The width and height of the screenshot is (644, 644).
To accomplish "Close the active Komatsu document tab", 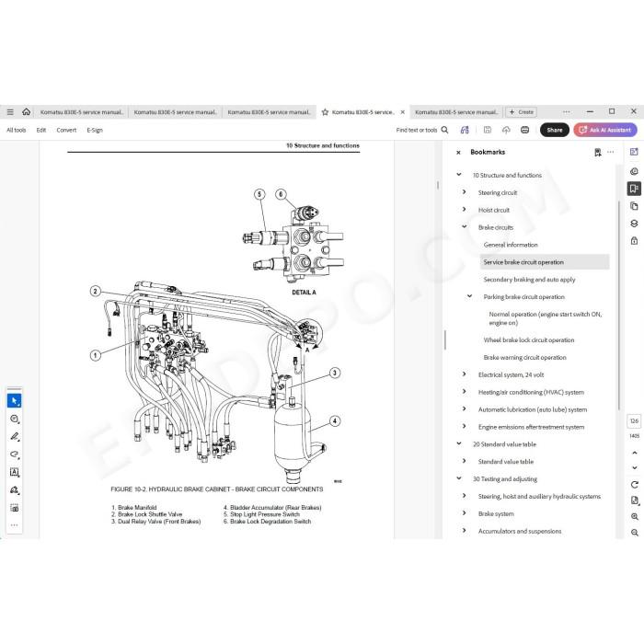I will tap(403, 112).
